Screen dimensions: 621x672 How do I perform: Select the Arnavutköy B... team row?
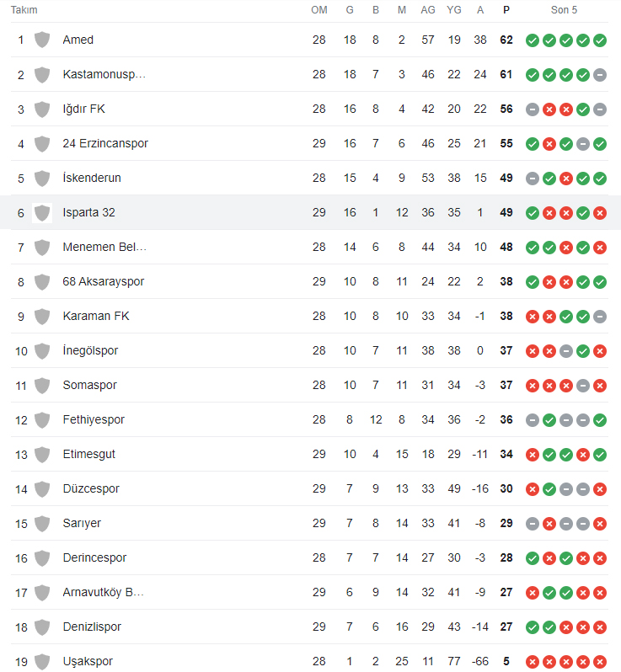click(309, 592)
